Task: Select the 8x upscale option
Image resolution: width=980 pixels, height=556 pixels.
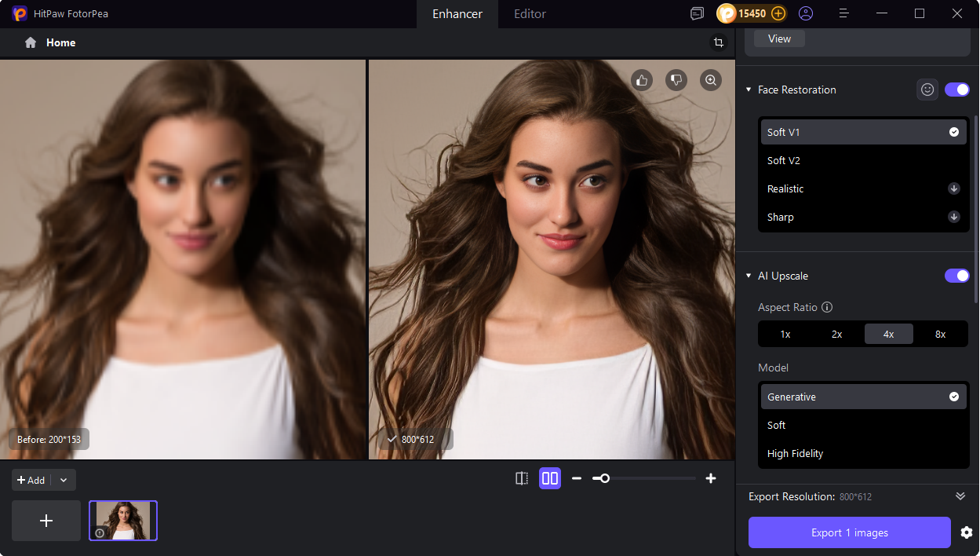Action: pos(941,334)
